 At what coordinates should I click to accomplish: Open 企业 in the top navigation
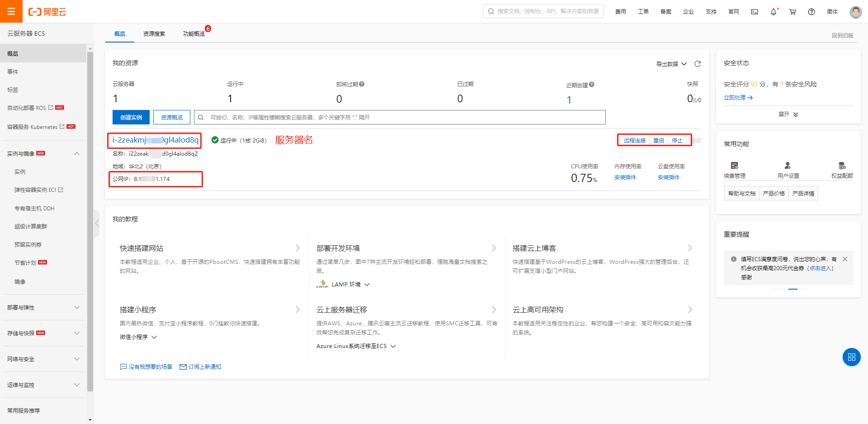pos(689,12)
